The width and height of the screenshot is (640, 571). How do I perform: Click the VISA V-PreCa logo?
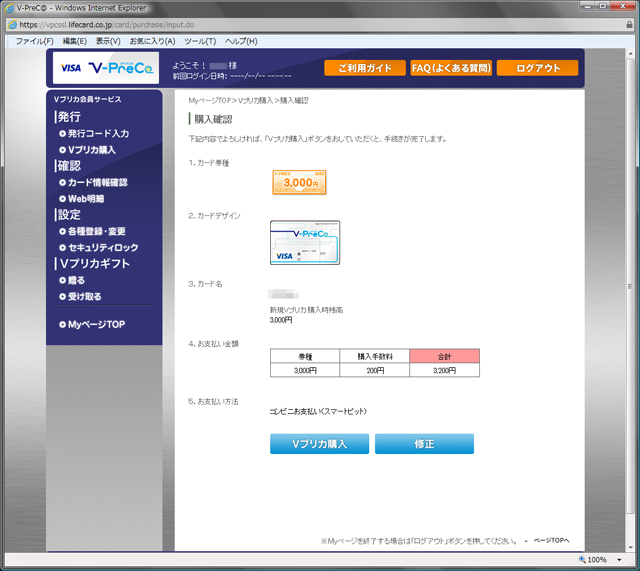106,68
